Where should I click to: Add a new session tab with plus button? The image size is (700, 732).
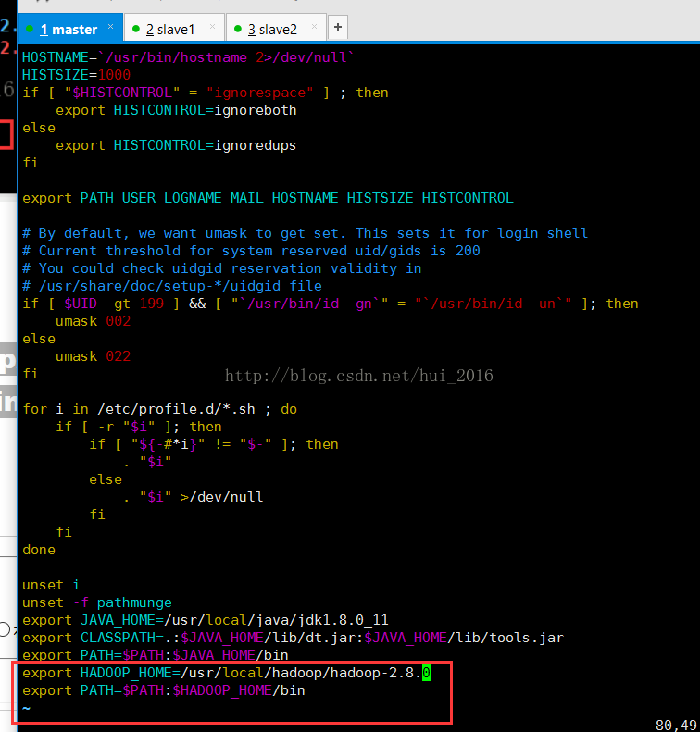point(337,28)
